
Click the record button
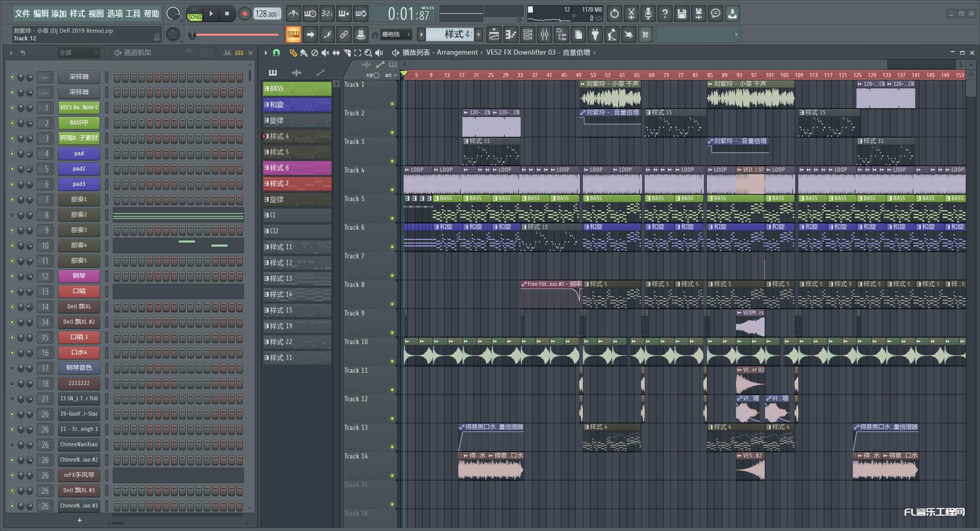click(x=244, y=14)
